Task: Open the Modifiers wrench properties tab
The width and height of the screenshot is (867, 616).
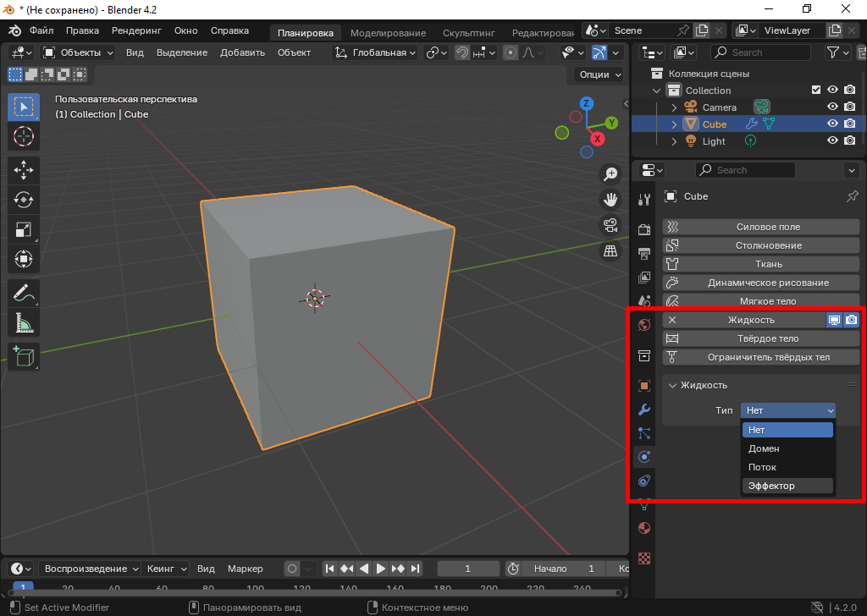Action: pos(644,410)
